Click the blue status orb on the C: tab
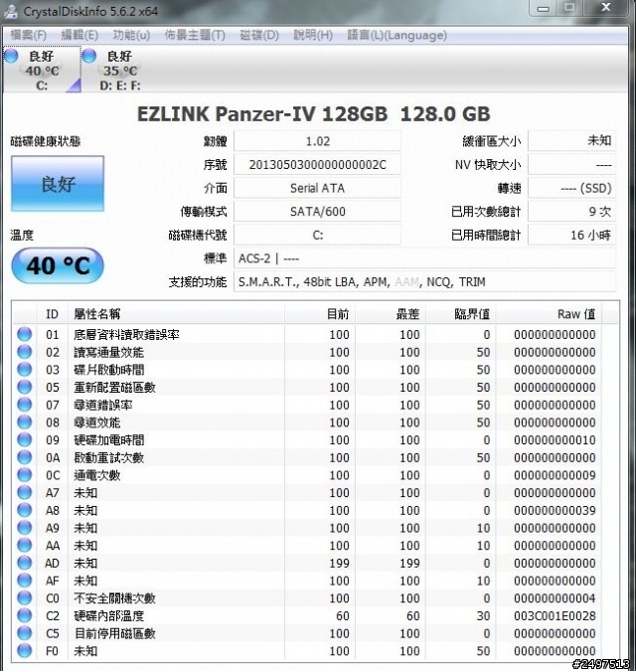Viewport: 636px width, 672px height. [11, 56]
